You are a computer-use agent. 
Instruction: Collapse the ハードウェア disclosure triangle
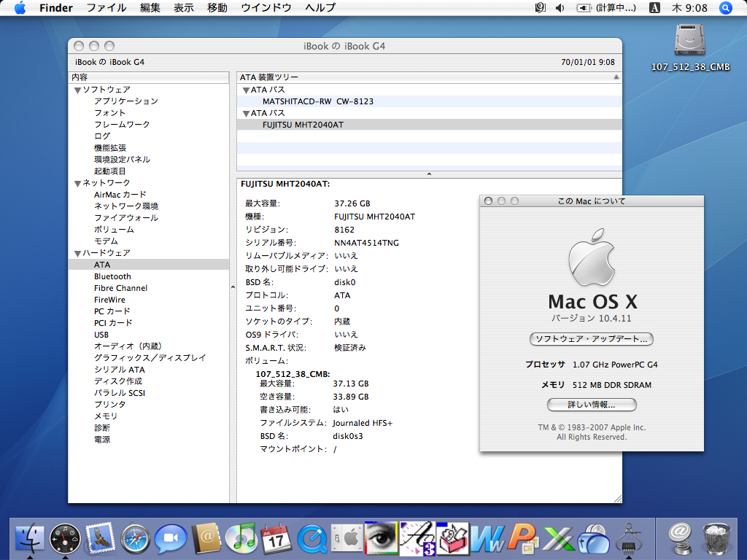[77, 253]
